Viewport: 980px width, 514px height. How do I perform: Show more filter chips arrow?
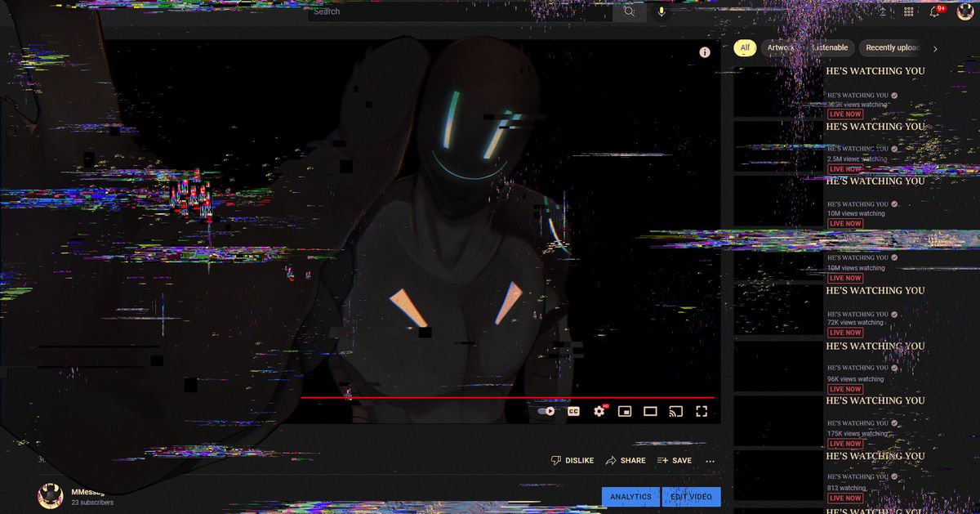935,49
